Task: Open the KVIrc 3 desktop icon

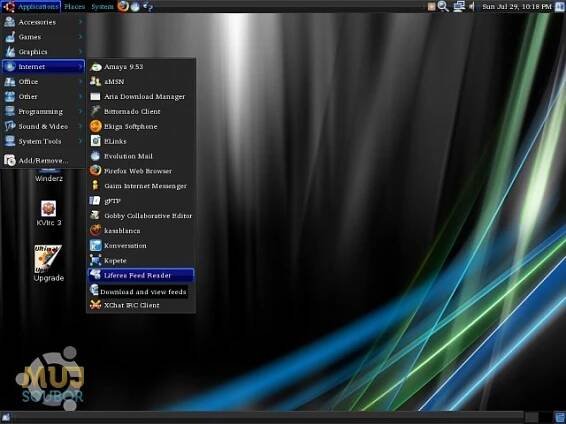Action: (48, 213)
